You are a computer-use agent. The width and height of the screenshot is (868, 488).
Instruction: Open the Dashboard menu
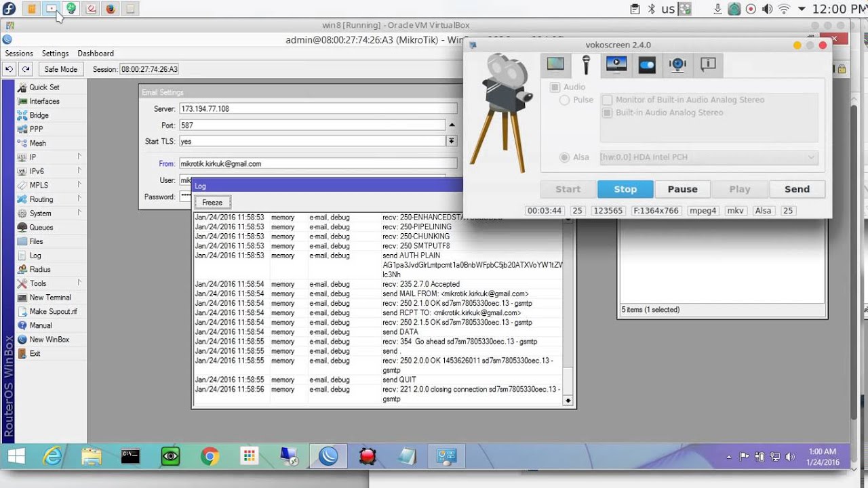pos(96,54)
